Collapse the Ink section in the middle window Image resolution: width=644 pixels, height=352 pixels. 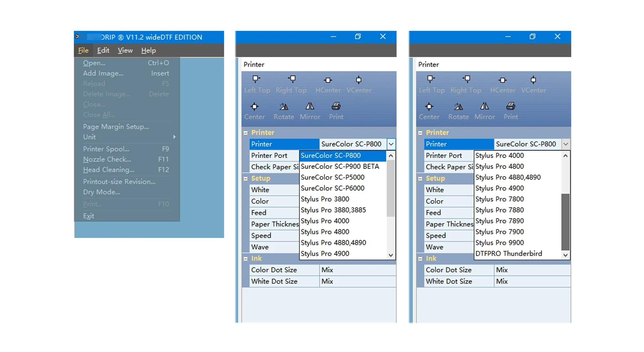coord(246,259)
